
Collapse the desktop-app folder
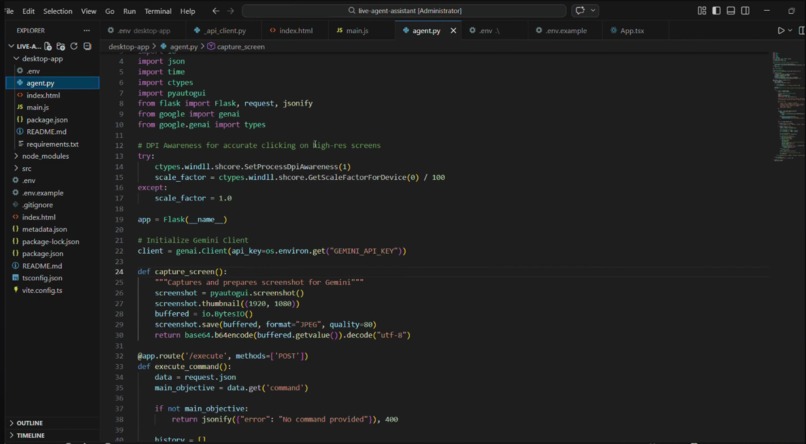pos(16,59)
